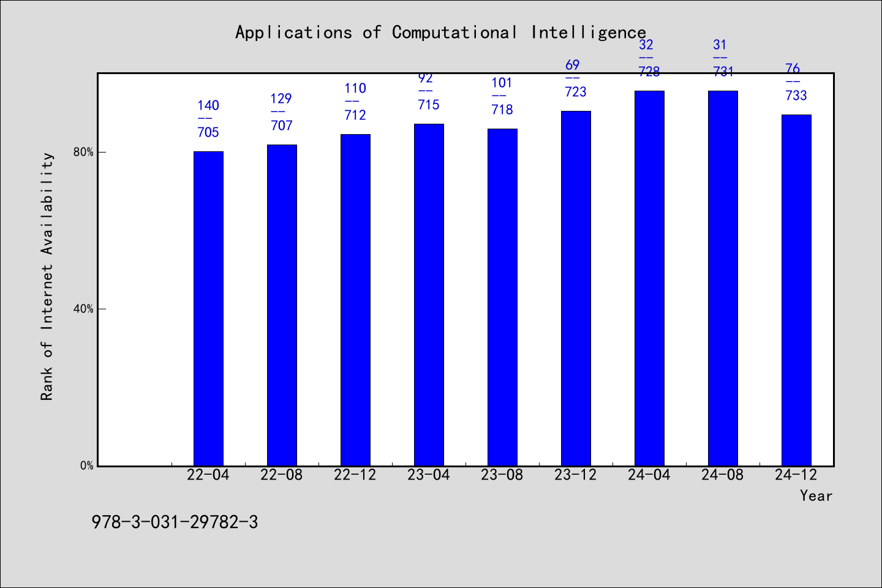
Task: Click the x-axis tick label '24-12'
Action: click(796, 475)
